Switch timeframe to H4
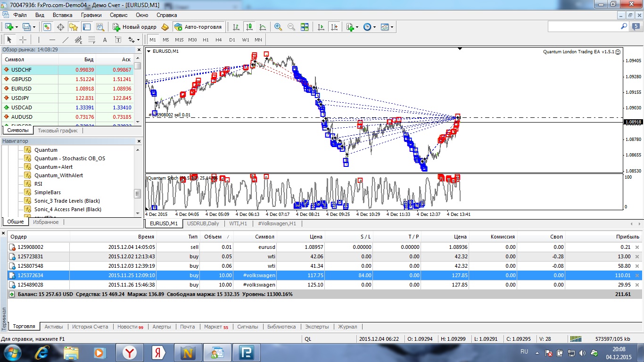This screenshot has width=644, height=362. click(x=219, y=40)
